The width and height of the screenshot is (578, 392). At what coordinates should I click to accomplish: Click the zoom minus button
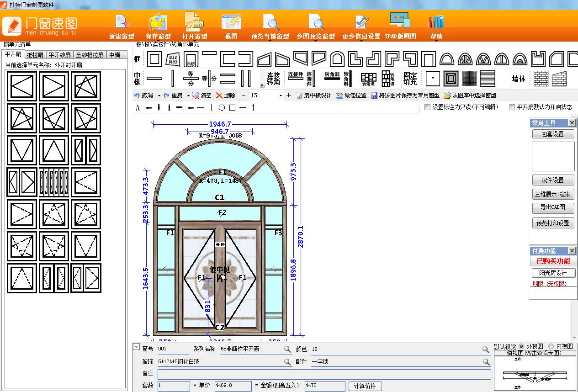click(243, 95)
